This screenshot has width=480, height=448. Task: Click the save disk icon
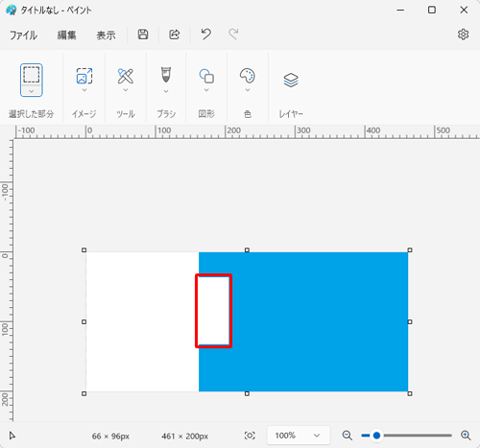(143, 35)
